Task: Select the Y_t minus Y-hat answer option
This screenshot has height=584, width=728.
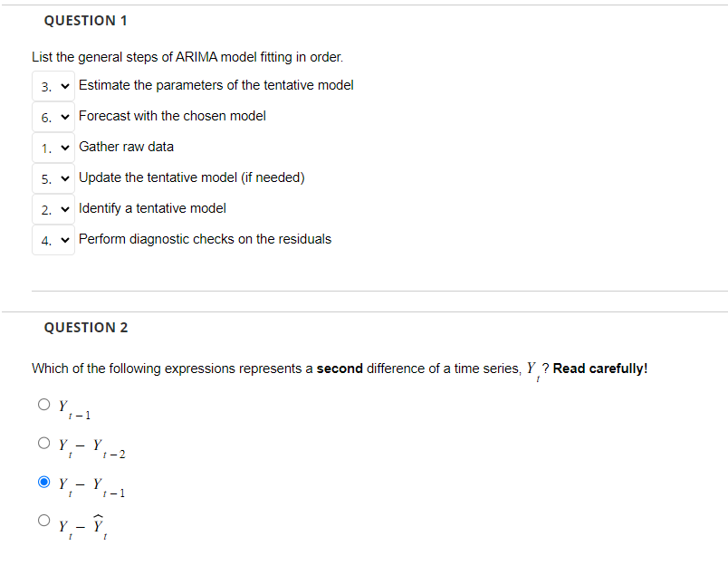Action: [x=43, y=519]
